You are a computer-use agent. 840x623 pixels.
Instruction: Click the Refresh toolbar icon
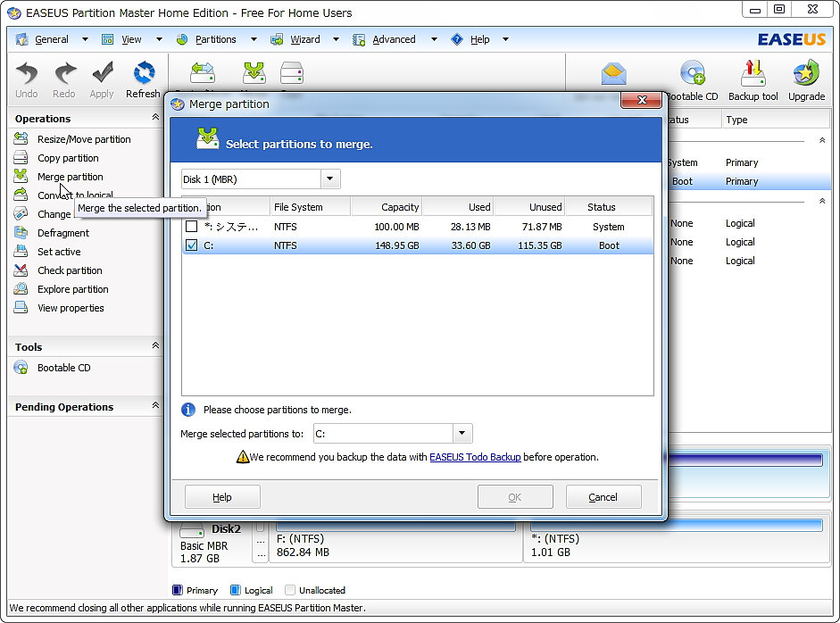(144, 73)
